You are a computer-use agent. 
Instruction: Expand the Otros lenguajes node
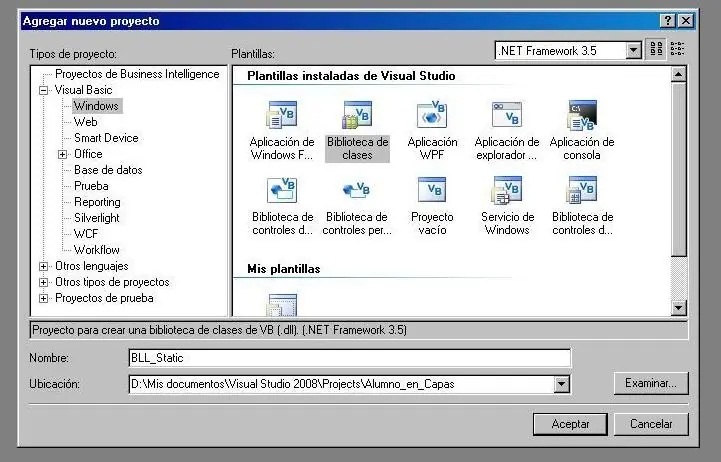43,267
